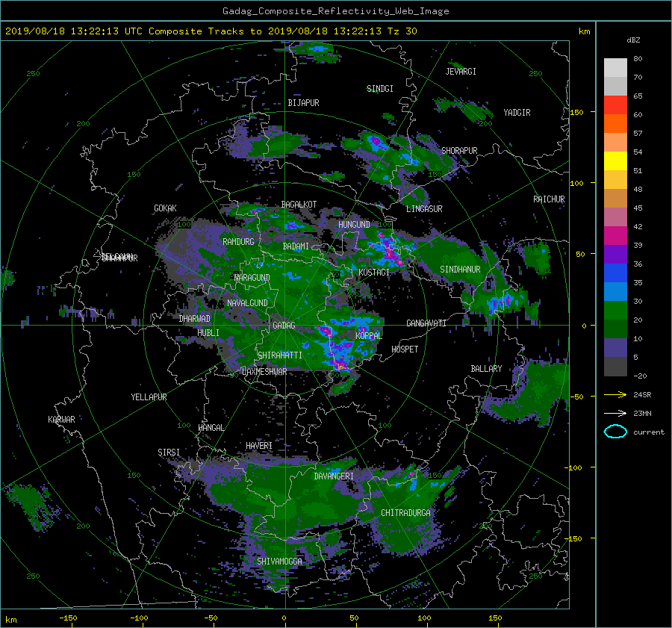The width and height of the screenshot is (672, 628).
Task: Click the SHORAPUR city label
Action: [459, 151]
